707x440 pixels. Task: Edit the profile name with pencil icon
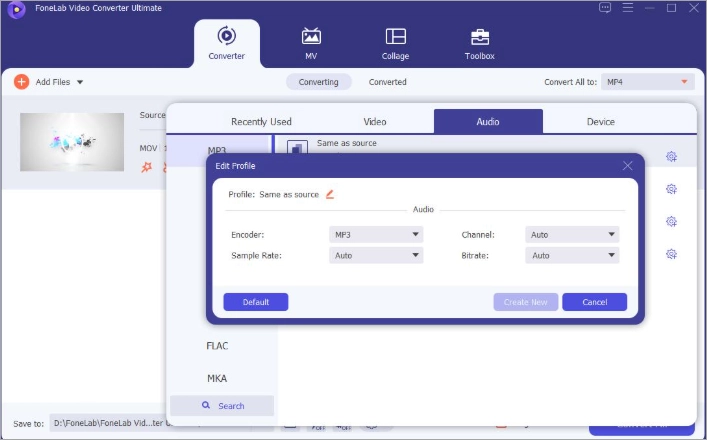pyautogui.click(x=330, y=194)
